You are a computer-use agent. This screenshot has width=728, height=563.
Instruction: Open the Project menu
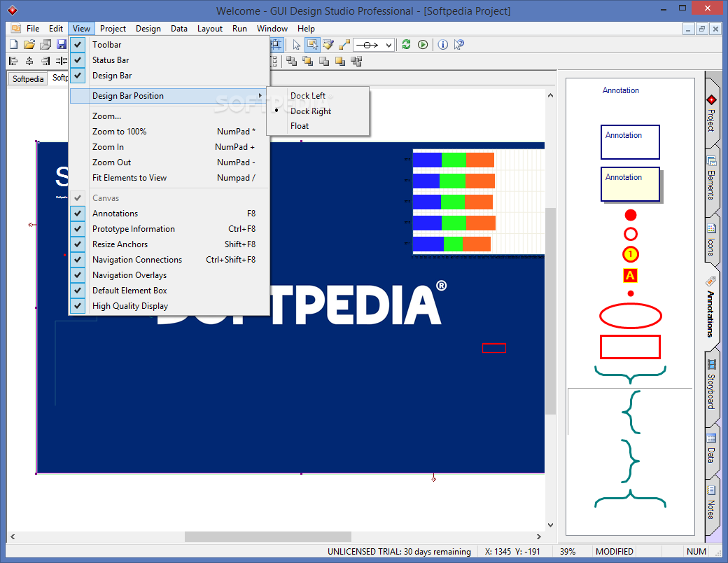(x=113, y=28)
